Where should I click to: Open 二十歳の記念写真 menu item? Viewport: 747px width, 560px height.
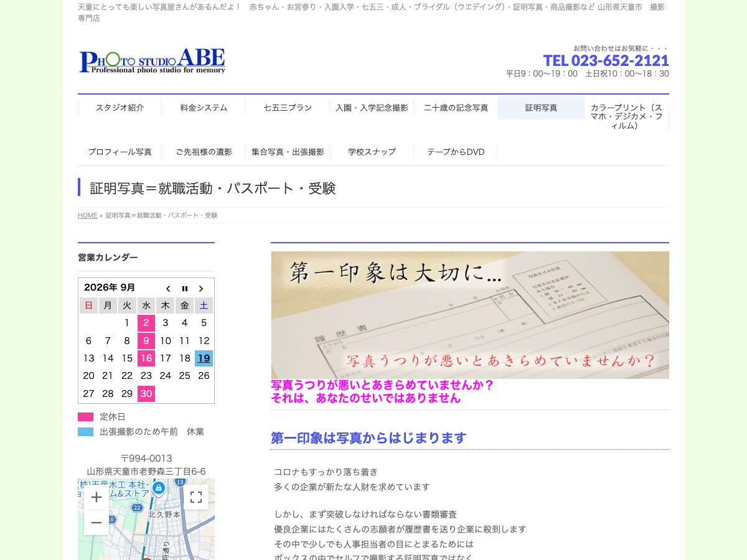(456, 108)
